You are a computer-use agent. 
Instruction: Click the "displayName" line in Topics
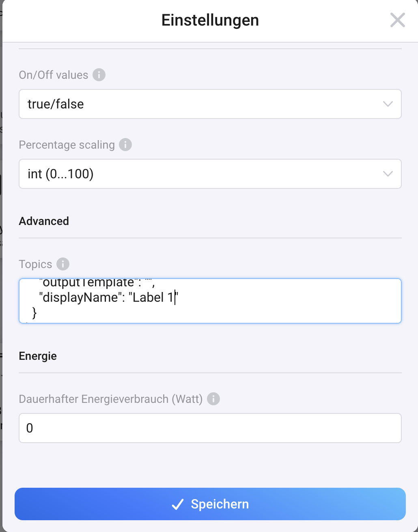pos(109,298)
